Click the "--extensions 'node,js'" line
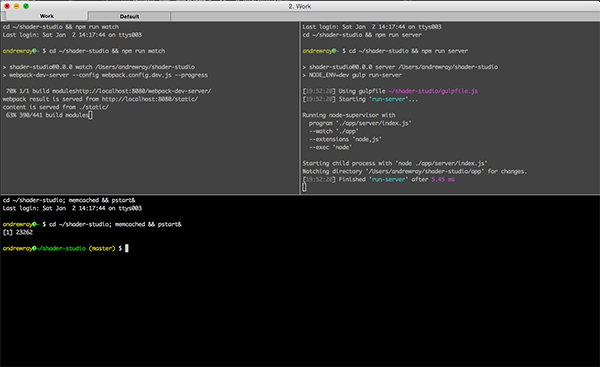Image resolution: width=600 pixels, height=367 pixels. (345, 139)
